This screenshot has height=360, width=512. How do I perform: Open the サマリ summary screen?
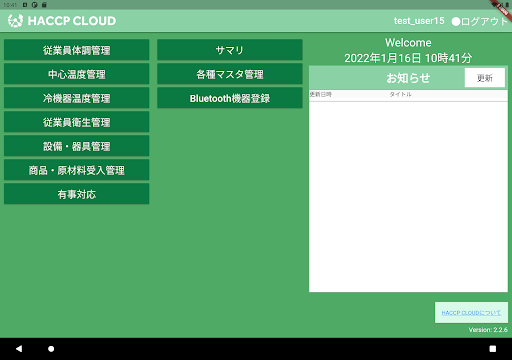pos(230,50)
